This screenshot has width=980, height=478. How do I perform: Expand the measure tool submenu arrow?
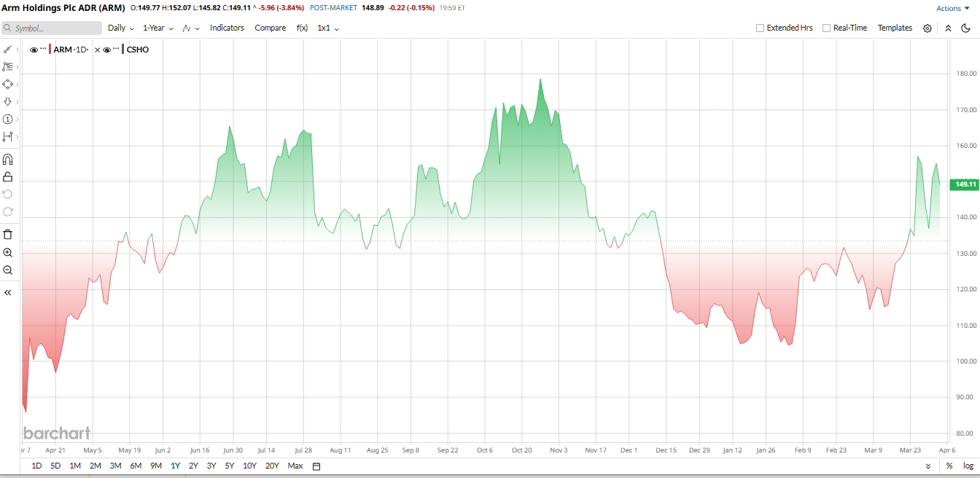coord(17,136)
